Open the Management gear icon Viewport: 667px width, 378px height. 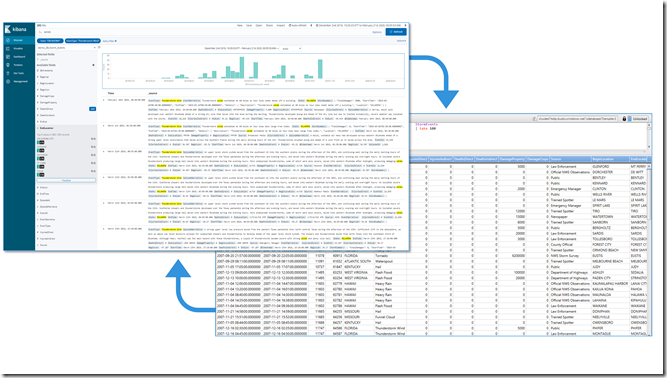click(x=8, y=81)
